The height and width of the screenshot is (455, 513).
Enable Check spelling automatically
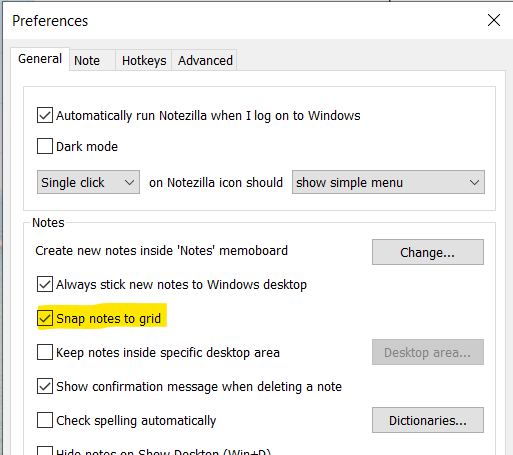tap(45, 420)
